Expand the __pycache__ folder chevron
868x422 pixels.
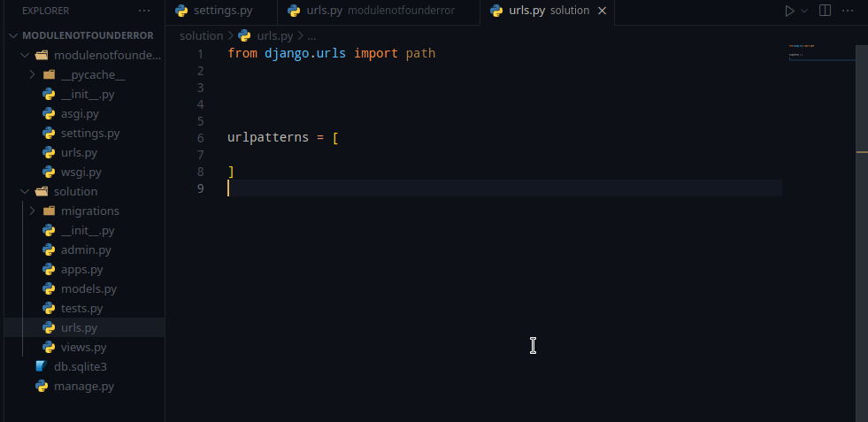point(32,74)
